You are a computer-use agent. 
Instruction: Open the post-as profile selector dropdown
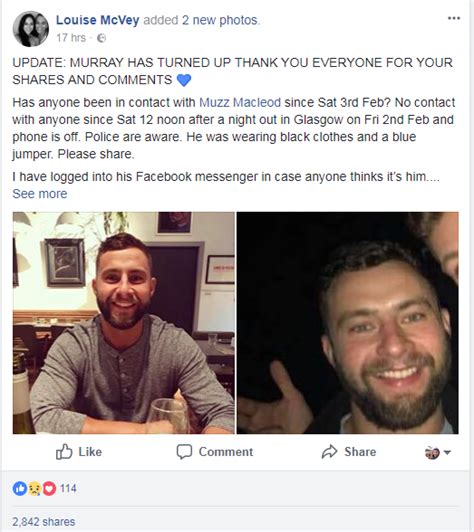coord(438,452)
